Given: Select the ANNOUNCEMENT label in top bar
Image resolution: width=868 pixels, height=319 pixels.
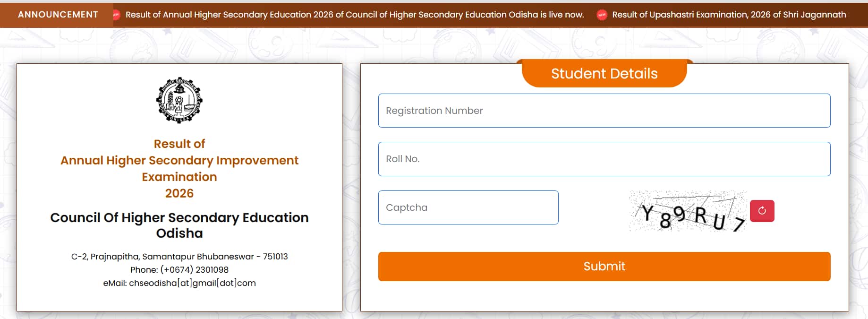Looking at the screenshot, I should coord(58,15).
